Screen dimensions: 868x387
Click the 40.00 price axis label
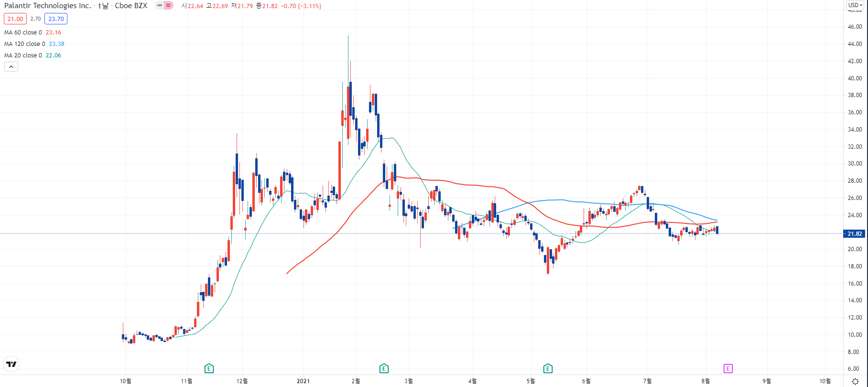pyautogui.click(x=855, y=78)
